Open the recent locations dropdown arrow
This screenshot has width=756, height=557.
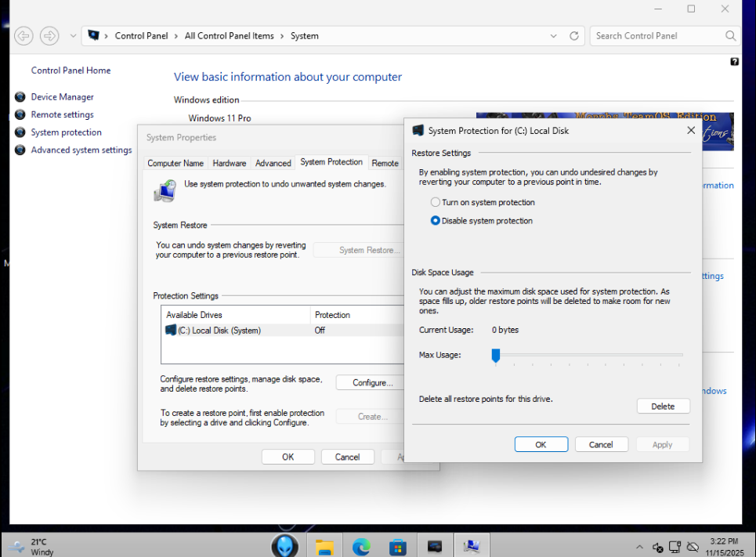73,36
